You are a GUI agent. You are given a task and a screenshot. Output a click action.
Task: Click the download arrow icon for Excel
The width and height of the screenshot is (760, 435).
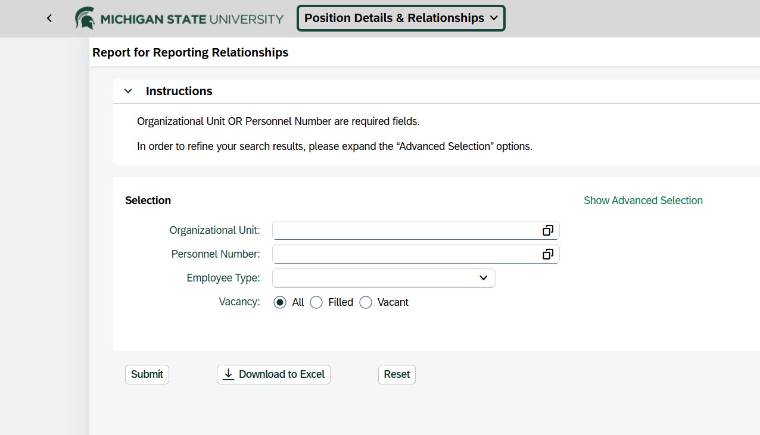point(228,374)
